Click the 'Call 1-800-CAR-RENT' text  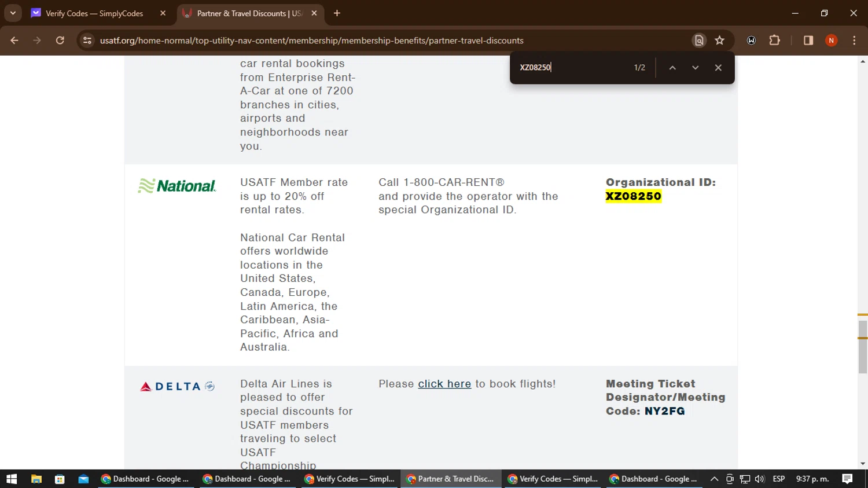click(442, 182)
